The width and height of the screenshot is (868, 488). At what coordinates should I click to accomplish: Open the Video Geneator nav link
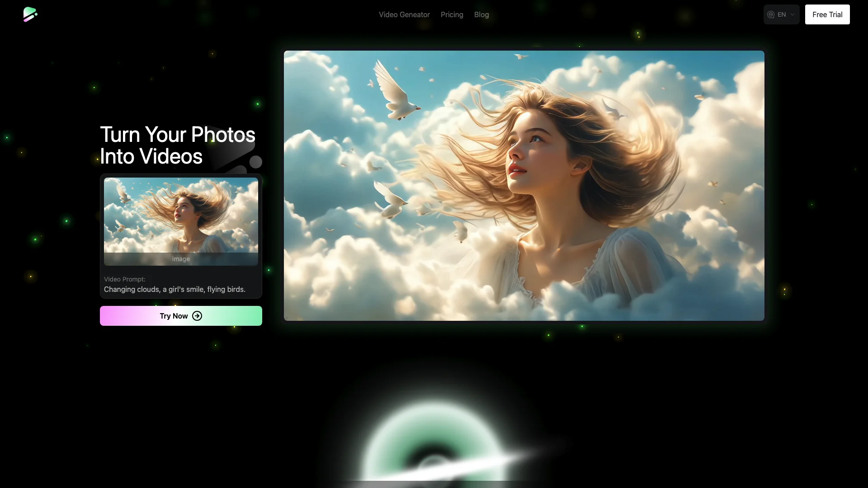[x=404, y=14]
